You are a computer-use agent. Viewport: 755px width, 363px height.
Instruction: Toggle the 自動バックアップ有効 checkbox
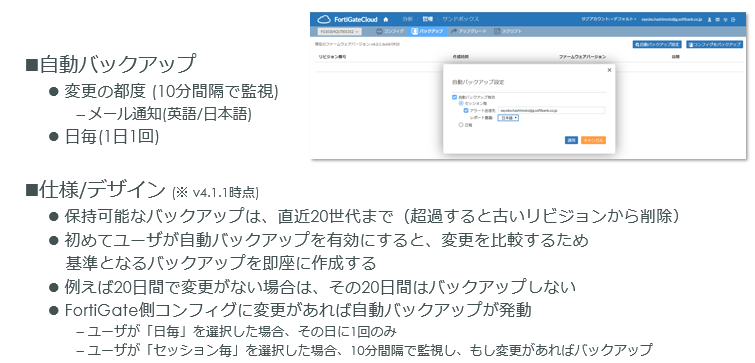tap(455, 97)
